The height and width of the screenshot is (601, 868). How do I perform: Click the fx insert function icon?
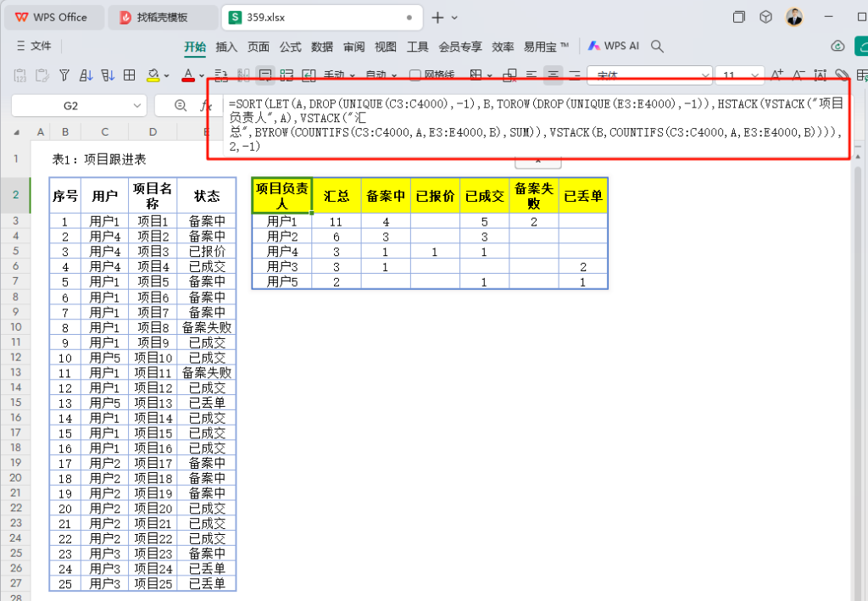point(205,105)
